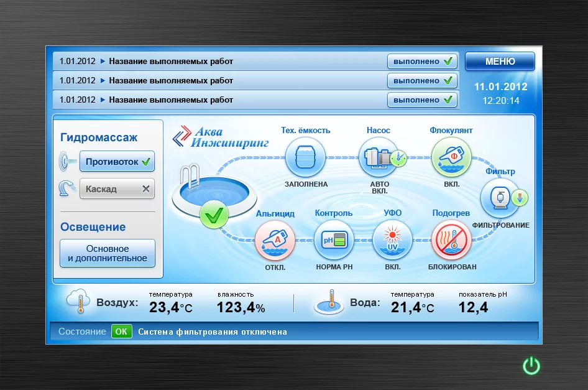Click the pH value 12,4
The height and width of the screenshot is (390, 588).
[x=473, y=307]
